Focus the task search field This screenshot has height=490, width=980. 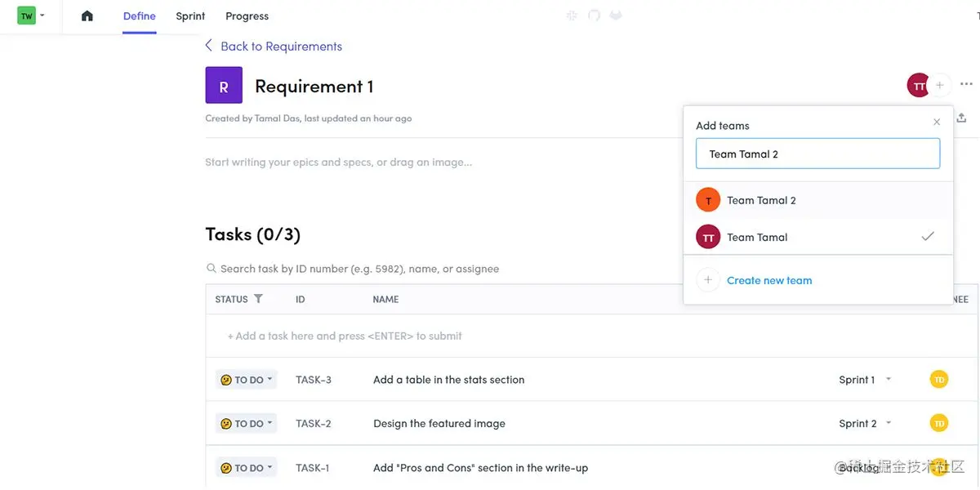point(359,269)
